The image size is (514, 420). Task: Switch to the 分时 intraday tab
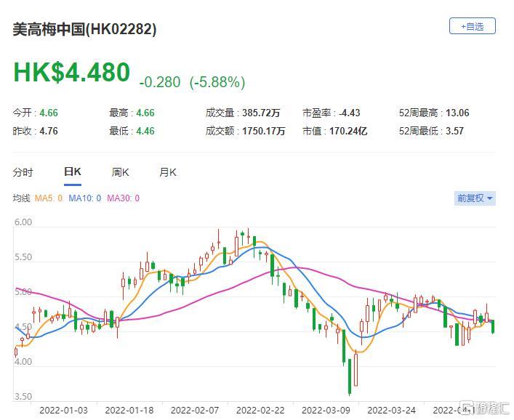tap(23, 172)
